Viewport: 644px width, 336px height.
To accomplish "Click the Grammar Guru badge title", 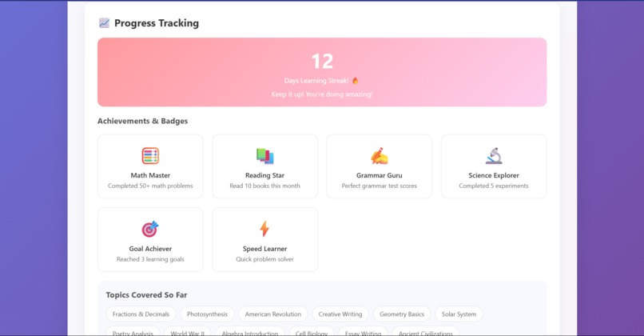I will [x=379, y=175].
